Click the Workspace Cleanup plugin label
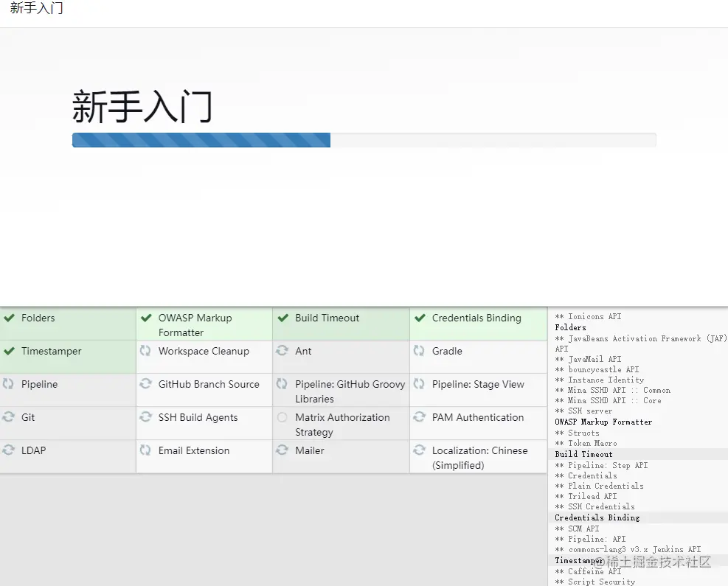 click(204, 351)
